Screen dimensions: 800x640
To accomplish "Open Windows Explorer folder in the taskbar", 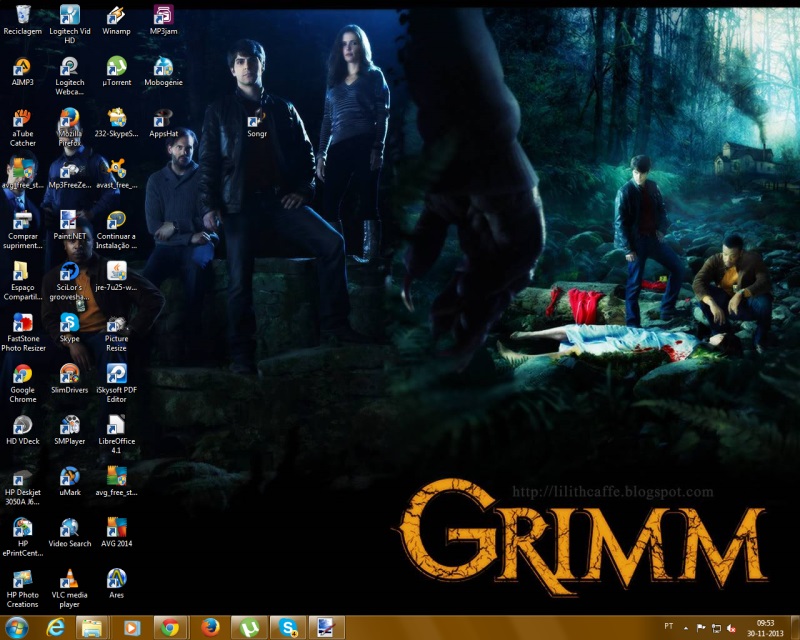I will pos(92,627).
